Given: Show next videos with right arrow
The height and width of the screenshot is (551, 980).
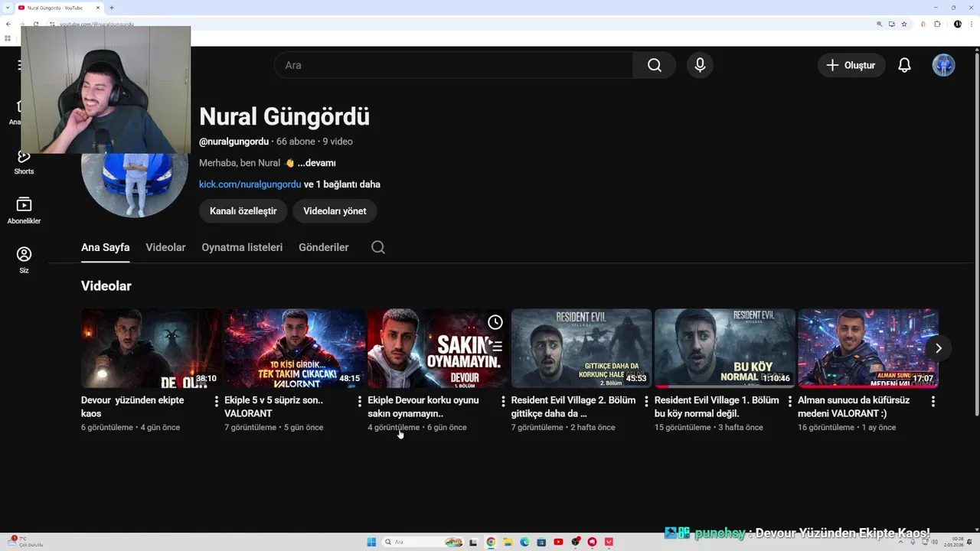Looking at the screenshot, I should [938, 348].
